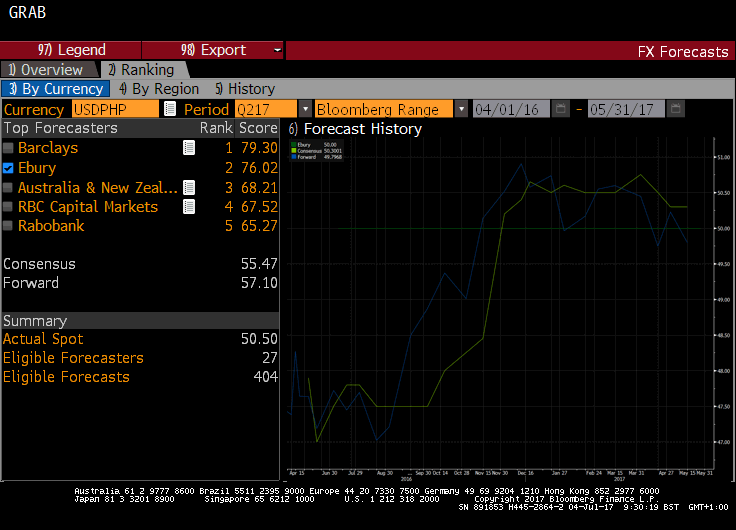This screenshot has height=530, width=736.
Task: Click the FX Forecasts title bar
Action: click(510, 51)
